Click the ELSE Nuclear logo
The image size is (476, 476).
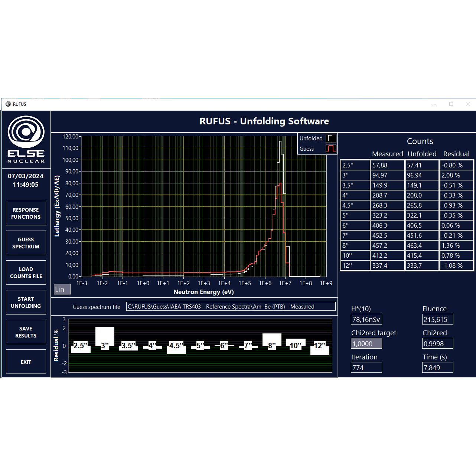pos(26,139)
